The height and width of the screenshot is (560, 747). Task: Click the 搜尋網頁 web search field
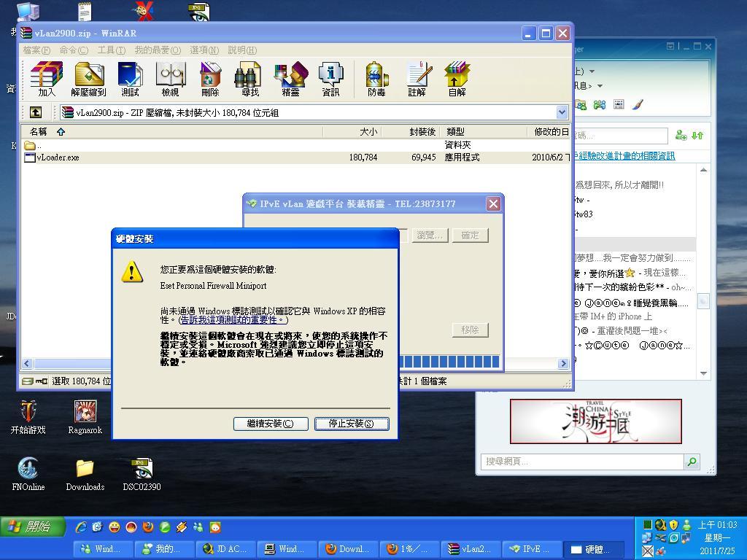coord(582,461)
